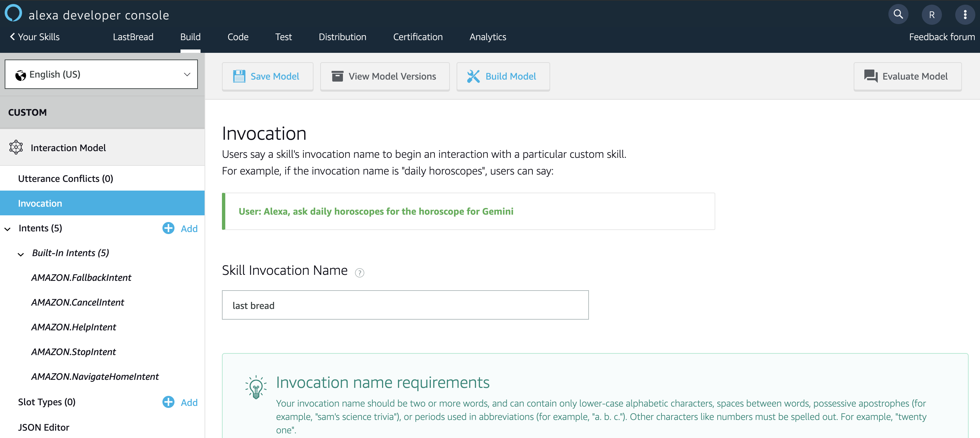Open AMAZON.FallbackIntent

81,278
